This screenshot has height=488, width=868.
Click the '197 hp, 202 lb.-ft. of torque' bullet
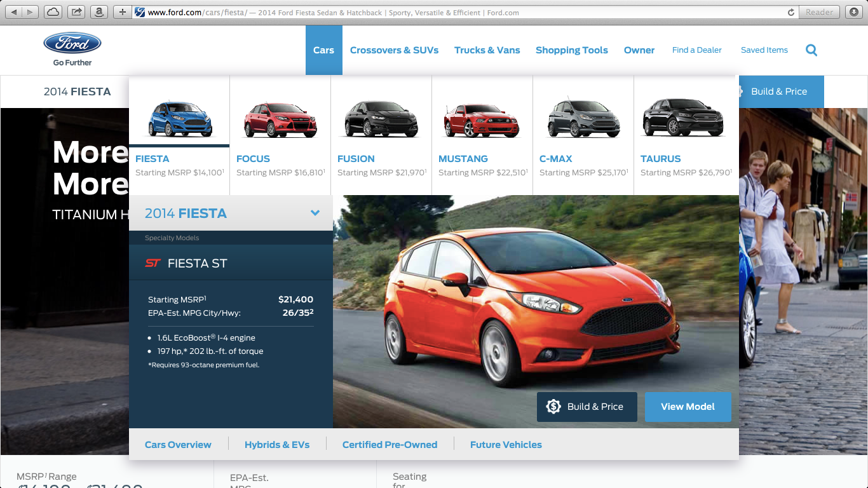(210, 351)
